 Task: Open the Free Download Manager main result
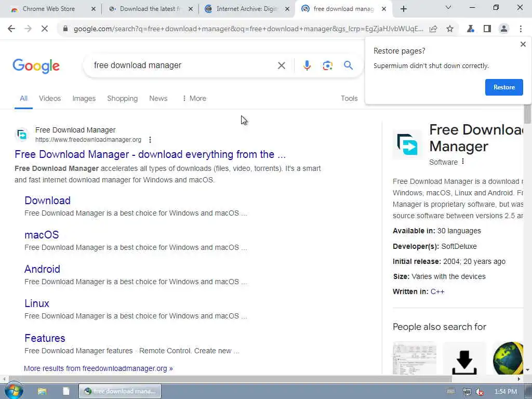[150, 154]
